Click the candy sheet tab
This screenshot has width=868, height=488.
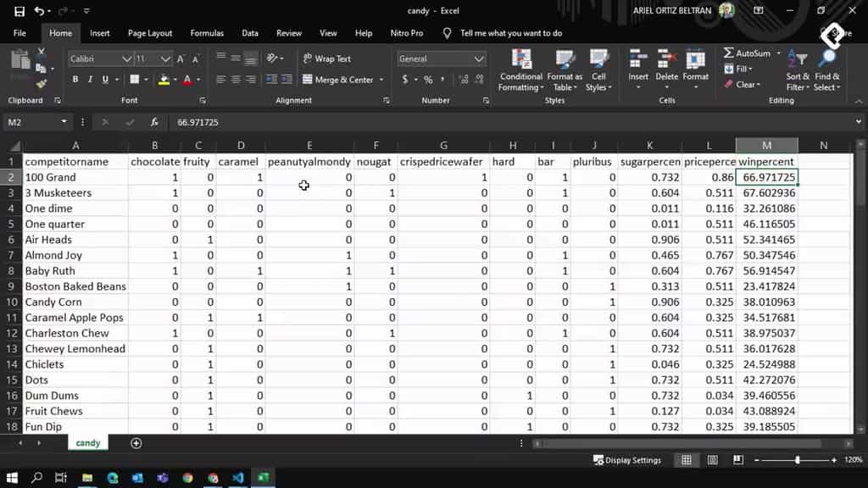[x=87, y=442]
